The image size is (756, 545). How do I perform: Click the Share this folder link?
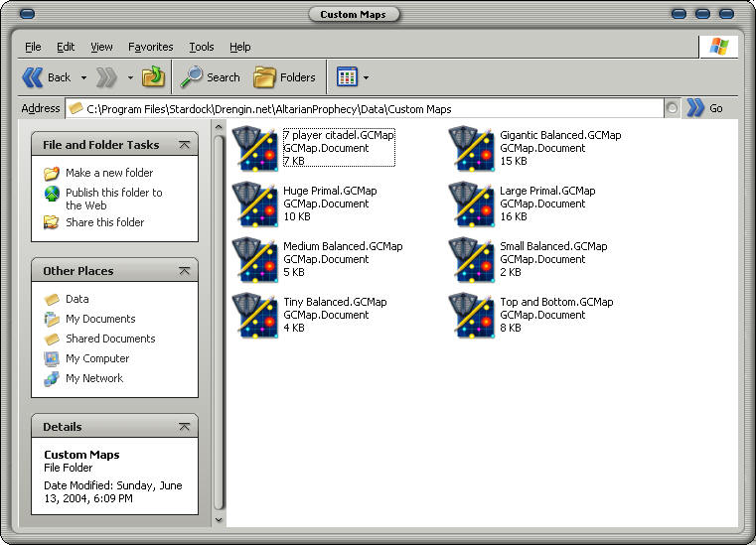[x=105, y=222]
